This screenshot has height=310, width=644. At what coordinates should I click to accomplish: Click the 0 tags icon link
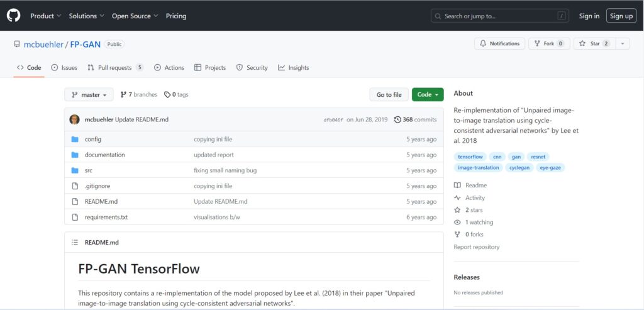pos(176,95)
